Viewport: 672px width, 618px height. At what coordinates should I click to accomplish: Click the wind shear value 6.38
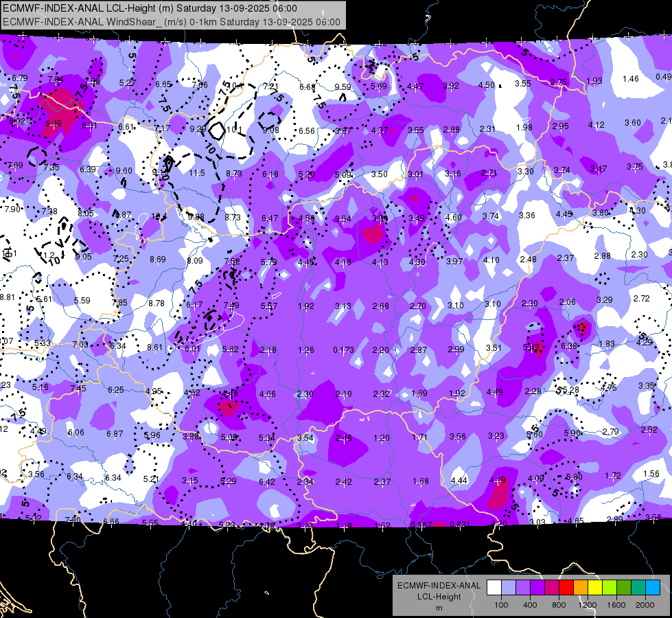(x=569, y=345)
